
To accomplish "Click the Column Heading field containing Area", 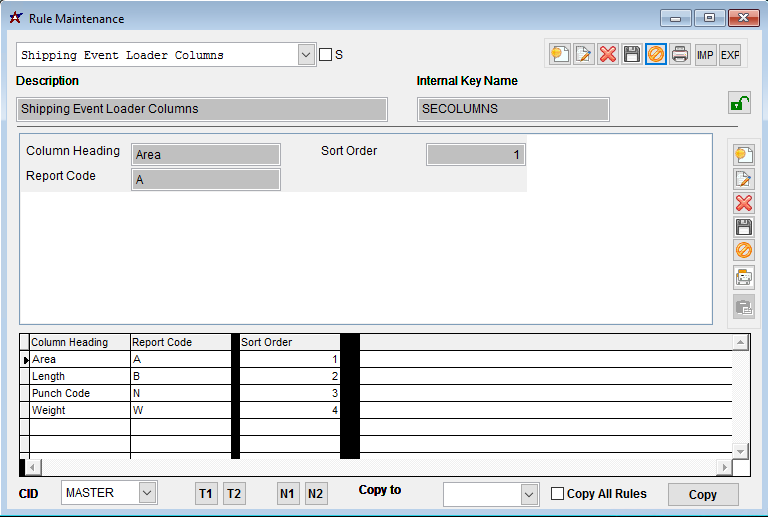I will [206, 154].
